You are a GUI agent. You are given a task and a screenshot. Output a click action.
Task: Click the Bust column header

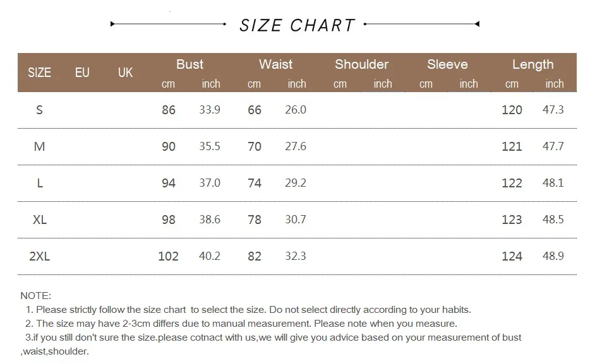click(190, 64)
